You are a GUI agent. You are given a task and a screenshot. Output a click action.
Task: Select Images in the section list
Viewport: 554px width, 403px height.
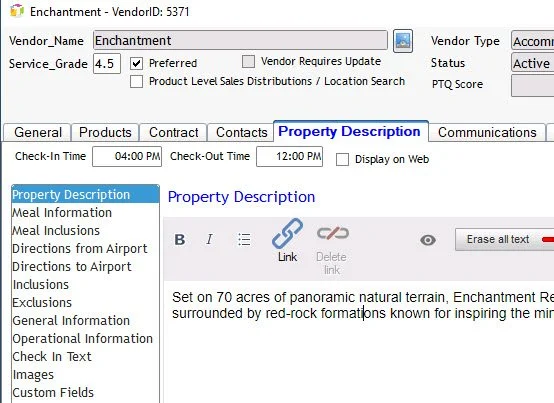click(86, 375)
